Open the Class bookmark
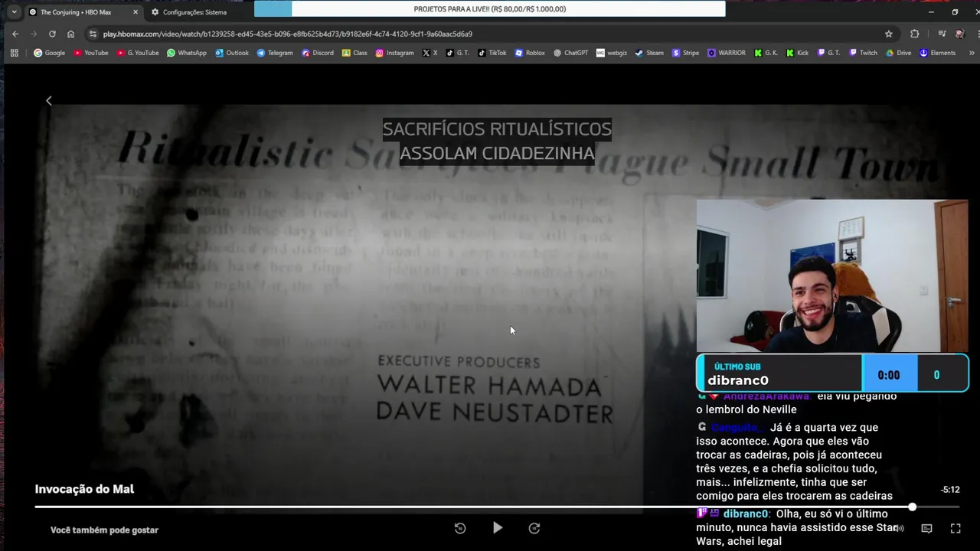 [x=354, y=53]
